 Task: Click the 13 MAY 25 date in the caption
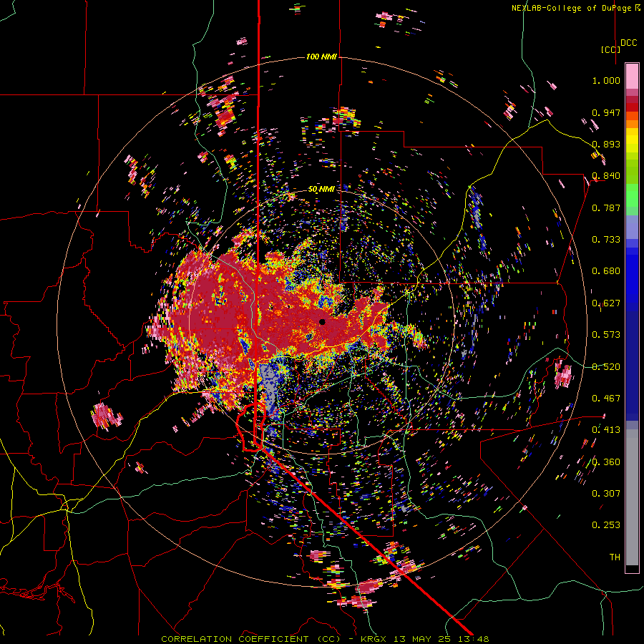point(423,639)
